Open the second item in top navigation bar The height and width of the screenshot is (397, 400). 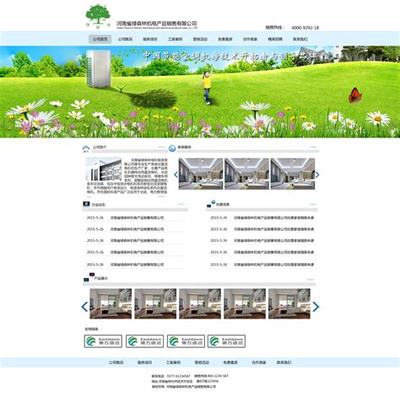(125, 39)
